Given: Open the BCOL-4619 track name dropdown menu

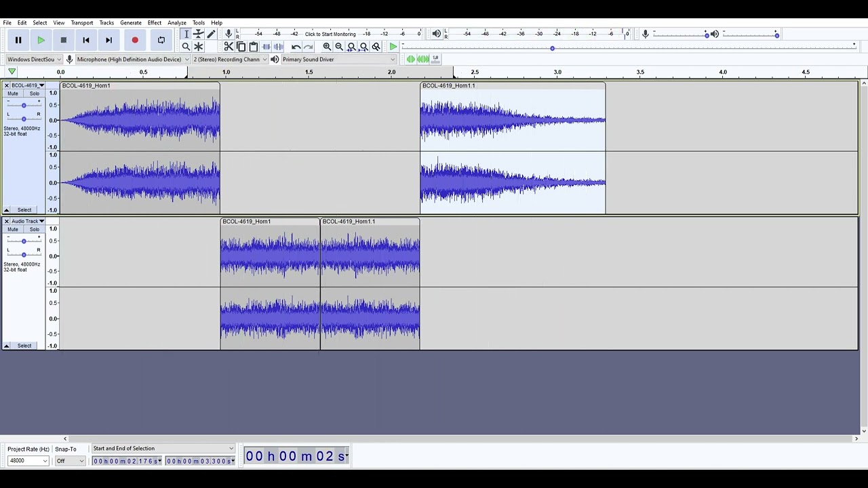Looking at the screenshot, I should [x=28, y=85].
